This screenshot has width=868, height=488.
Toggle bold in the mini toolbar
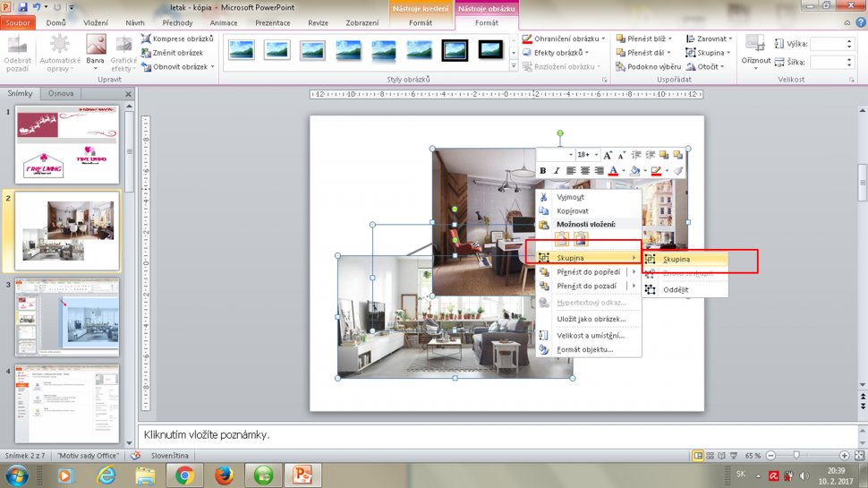pos(542,171)
